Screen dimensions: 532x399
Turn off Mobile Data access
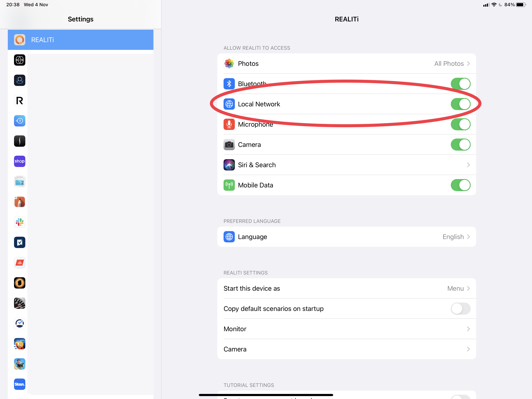coord(460,185)
